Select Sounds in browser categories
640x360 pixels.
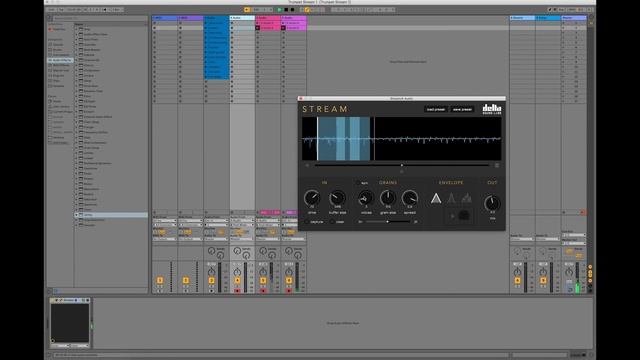point(58,44)
